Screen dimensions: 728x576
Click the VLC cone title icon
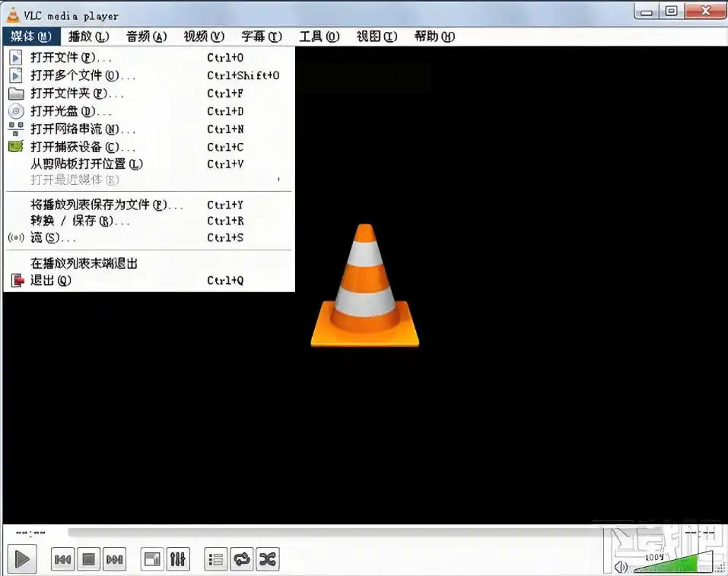pos(13,15)
